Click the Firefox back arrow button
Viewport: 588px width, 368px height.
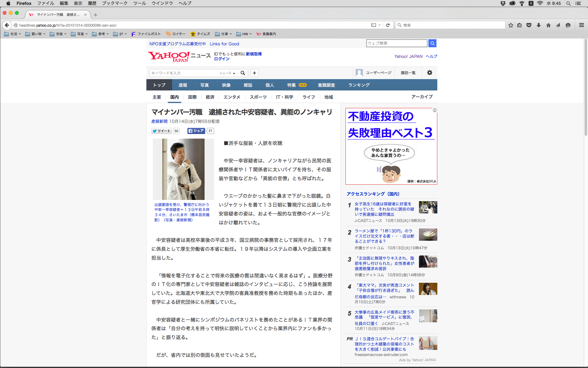pyautogui.click(x=7, y=25)
